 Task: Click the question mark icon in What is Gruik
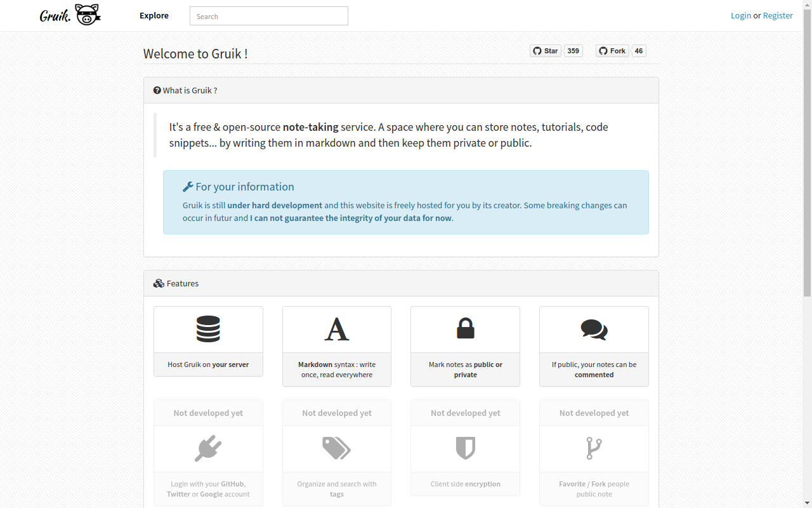click(x=157, y=90)
